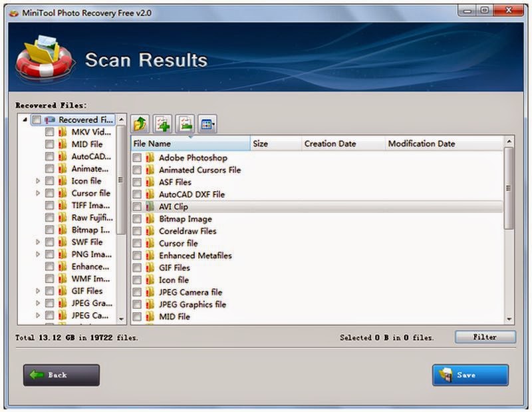Click the Enhanced Metafiles folder icon
This screenshot has width=532, height=412.
pos(150,256)
